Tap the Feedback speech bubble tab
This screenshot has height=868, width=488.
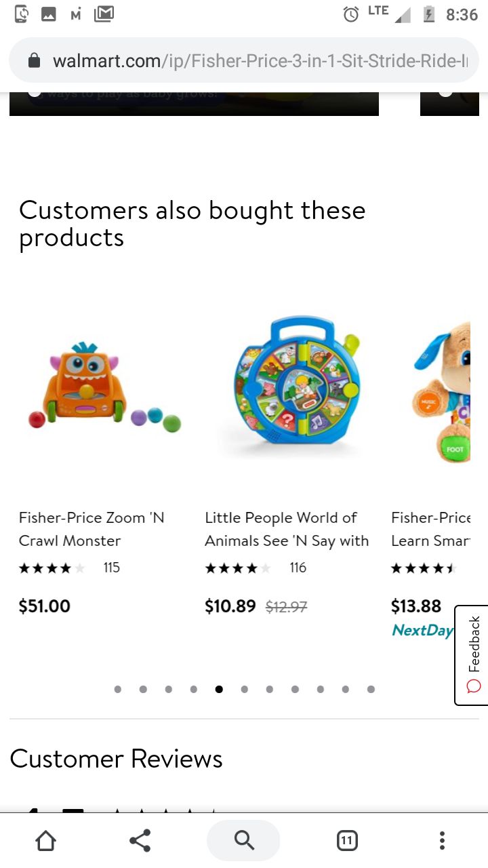(x=472, y=655)
